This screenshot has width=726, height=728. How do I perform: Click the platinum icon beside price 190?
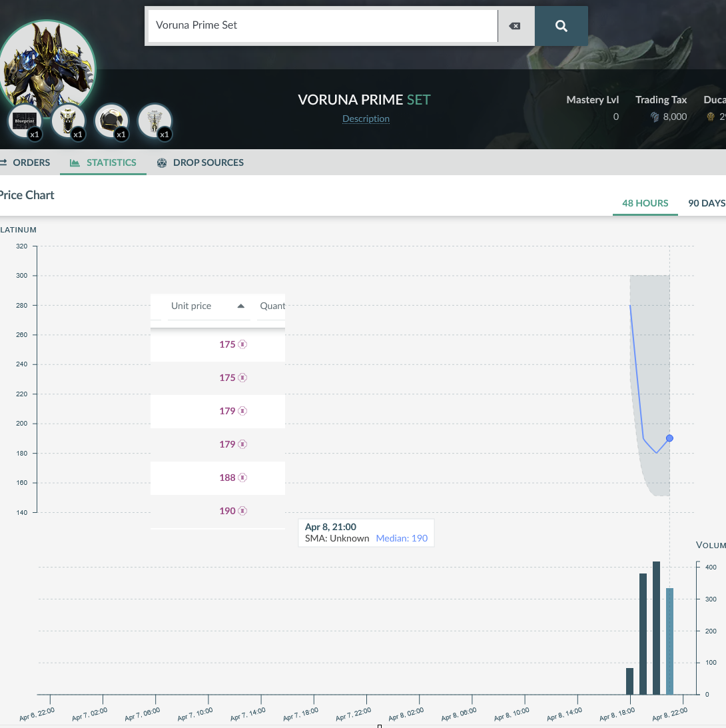point(242,511)
